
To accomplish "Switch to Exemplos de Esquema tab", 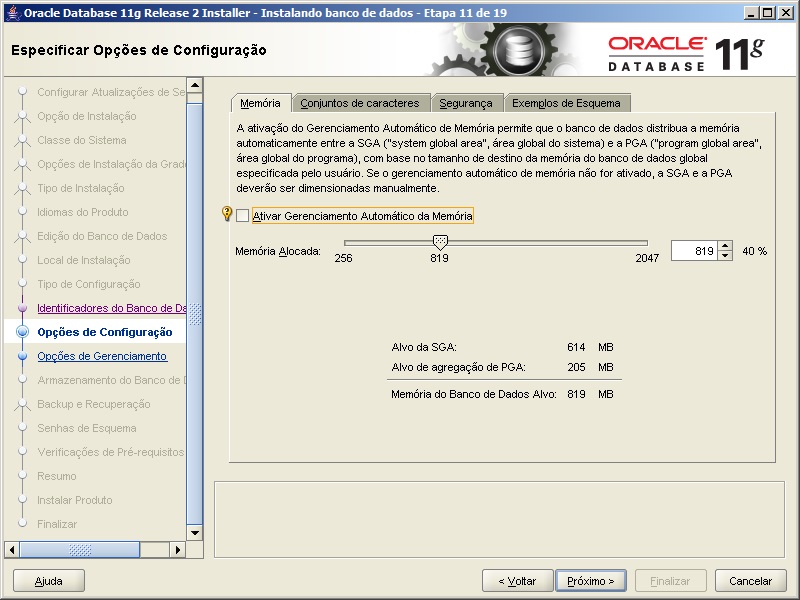I will (x=566, y=103).
